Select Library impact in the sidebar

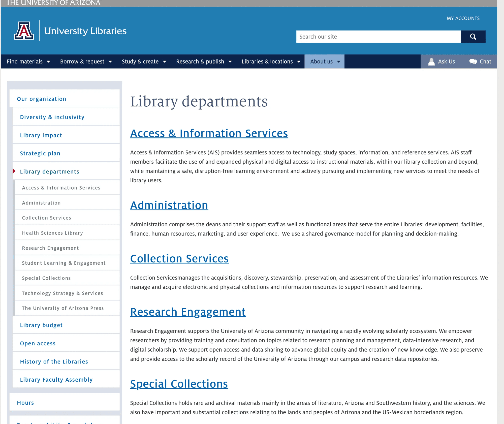(x=66, y=135)
